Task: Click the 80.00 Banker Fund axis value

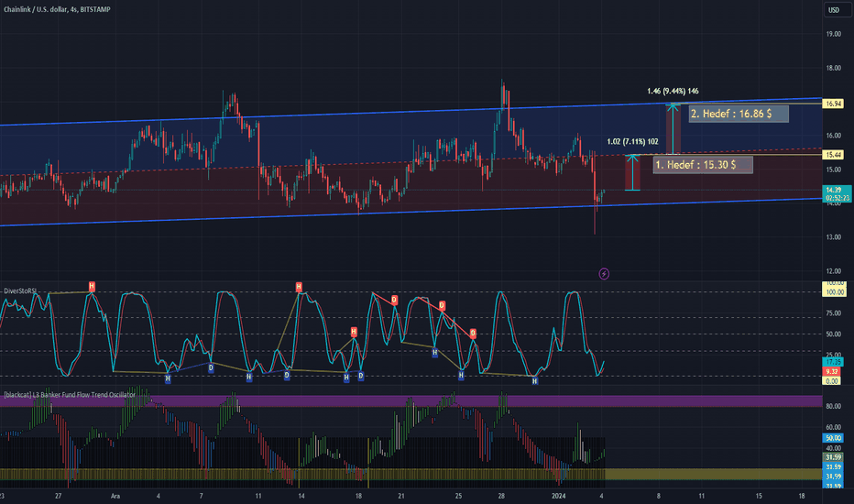Action: (x=833, y=406)
